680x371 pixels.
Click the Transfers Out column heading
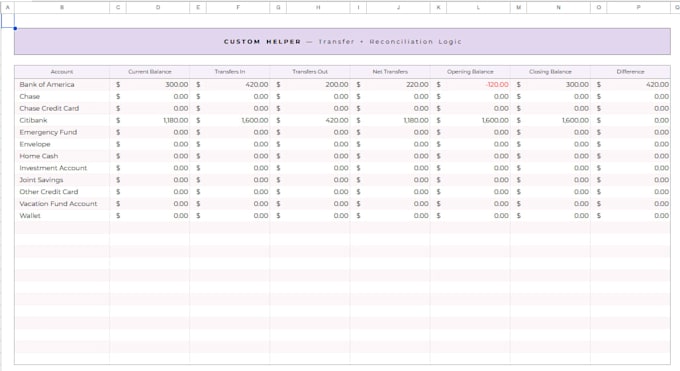310,72
